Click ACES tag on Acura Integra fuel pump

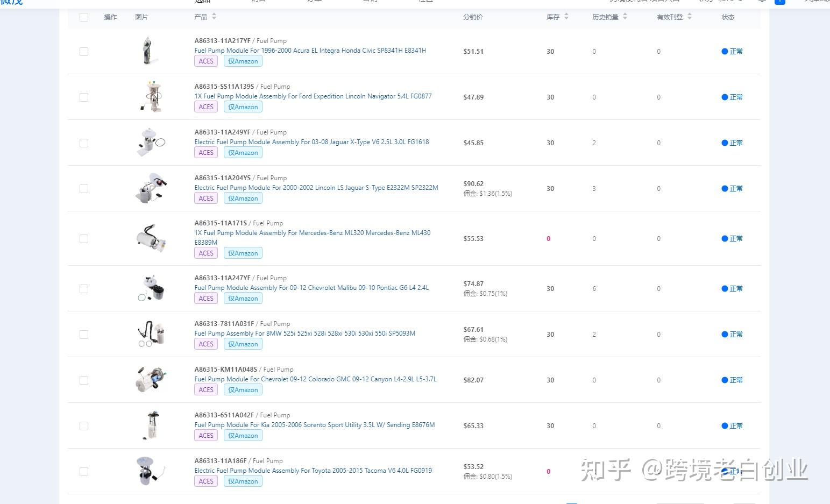(206, 61)
